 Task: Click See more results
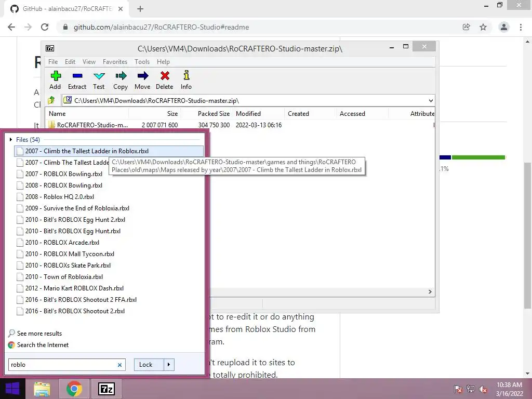coord(39,334)
